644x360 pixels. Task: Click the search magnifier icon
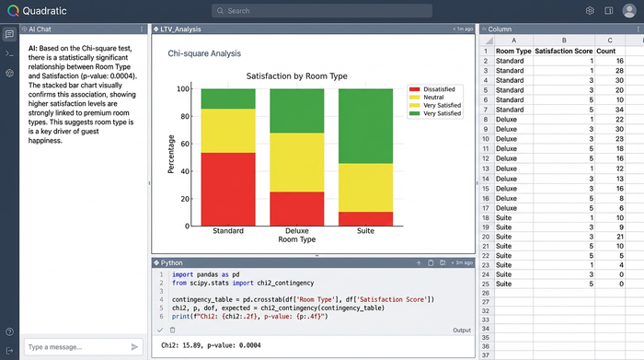click(221, 11)
